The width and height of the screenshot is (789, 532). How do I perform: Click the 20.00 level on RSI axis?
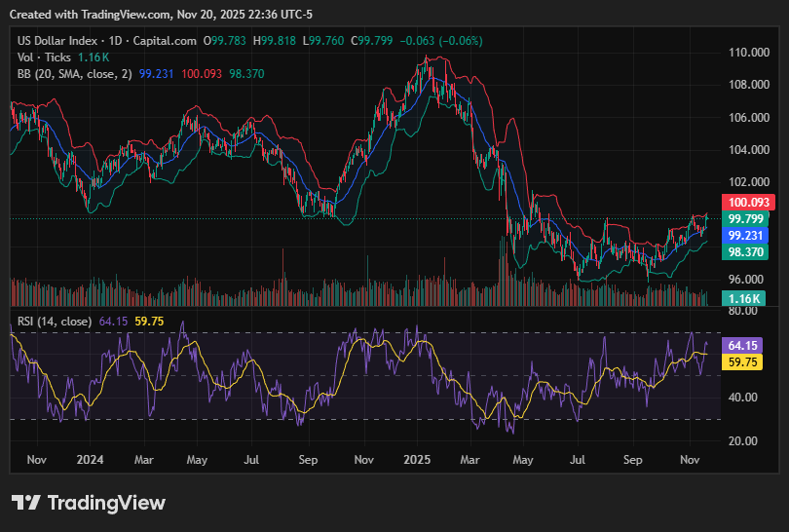(743, 441)
